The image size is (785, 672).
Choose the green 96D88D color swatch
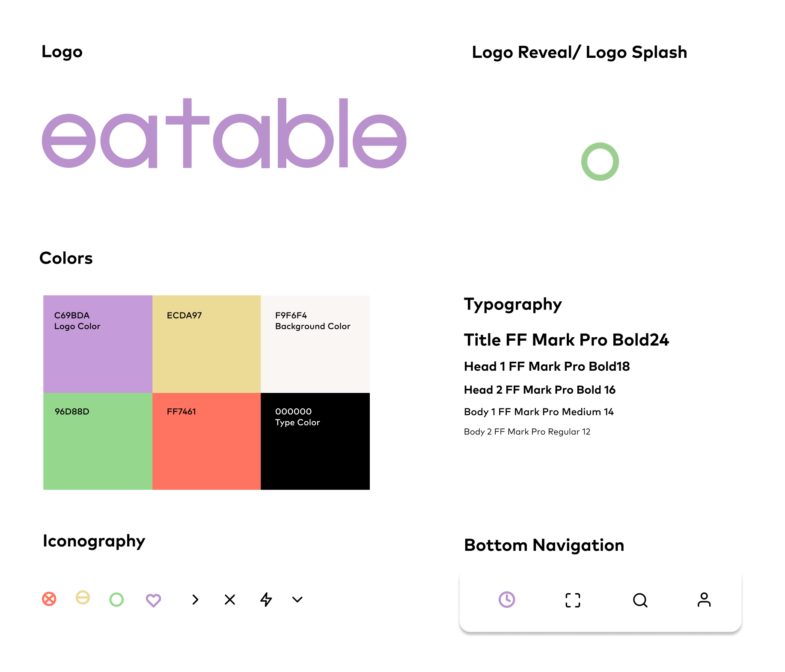pos(98,441)
